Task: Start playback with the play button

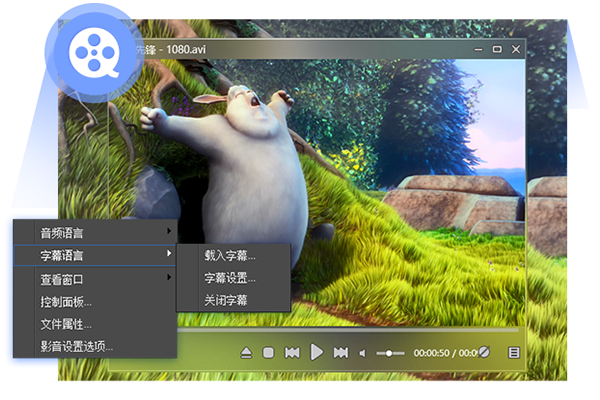Action: 316,352
